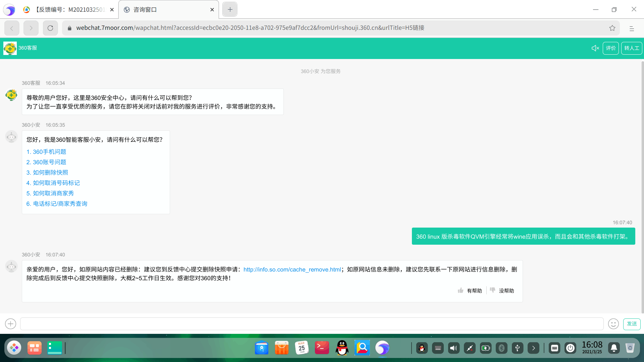Open a new browser tab
This screenshot has height=362, width=644.
coord(230,10)
